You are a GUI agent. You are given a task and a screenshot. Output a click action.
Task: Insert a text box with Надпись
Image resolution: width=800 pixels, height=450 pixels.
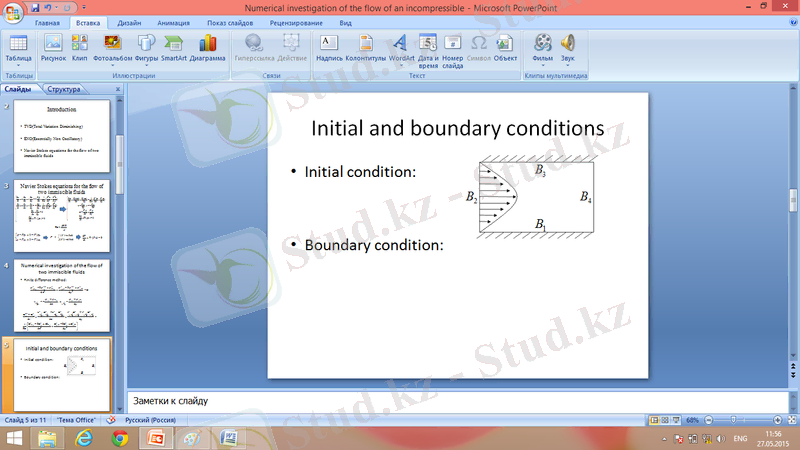tap(329, 47)
